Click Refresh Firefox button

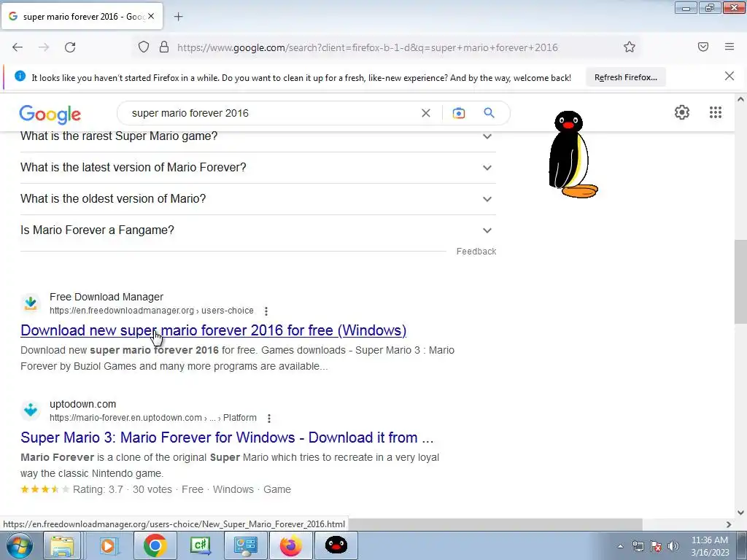pos(625,77)
